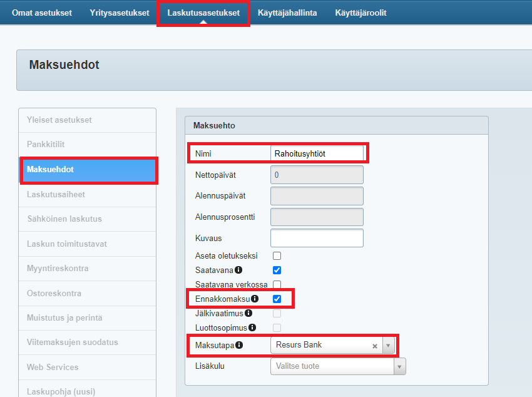532x397 pixels.
Task: Disable the Ennakkomaksu checkbox
Action: [277, 299]
